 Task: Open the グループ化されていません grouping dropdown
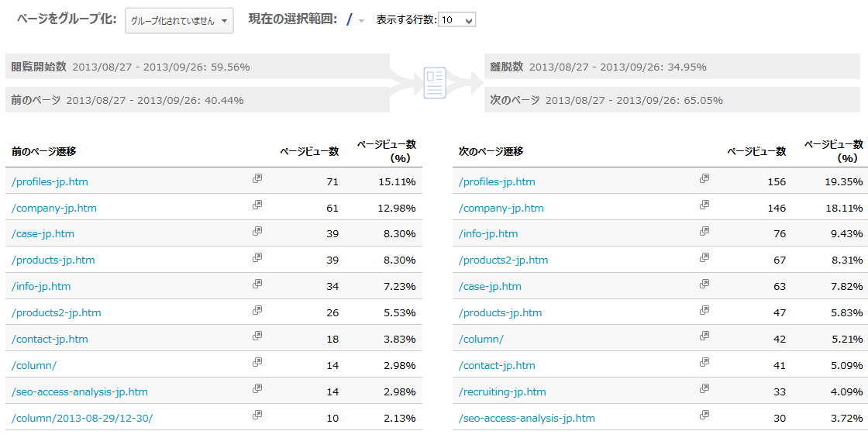(x=179, y=21)
